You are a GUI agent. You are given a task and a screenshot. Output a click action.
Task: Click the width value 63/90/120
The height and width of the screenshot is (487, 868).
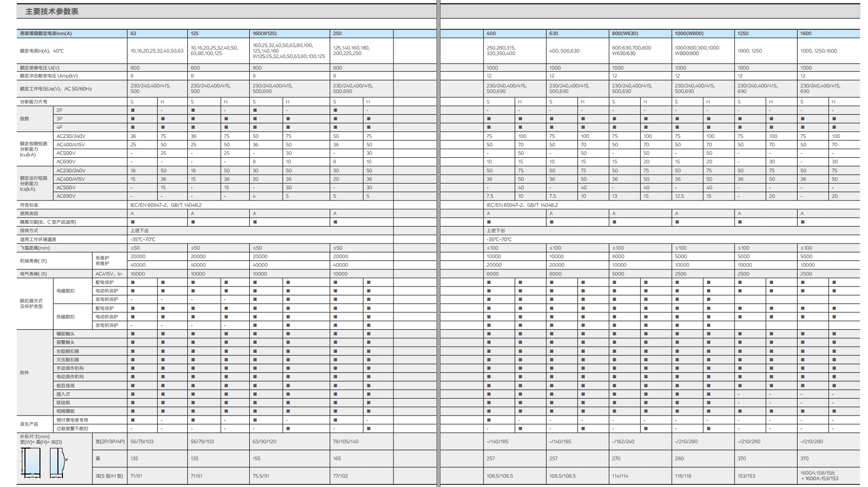pyautogui.click(x=265, y=442)
